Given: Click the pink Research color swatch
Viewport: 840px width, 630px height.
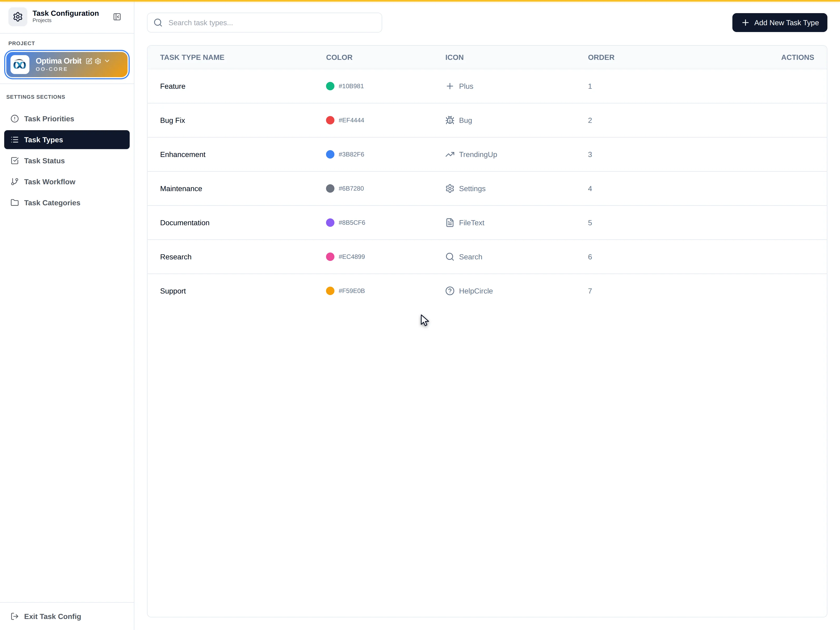Looking at the screenshot, I should [x=330, y=257].
